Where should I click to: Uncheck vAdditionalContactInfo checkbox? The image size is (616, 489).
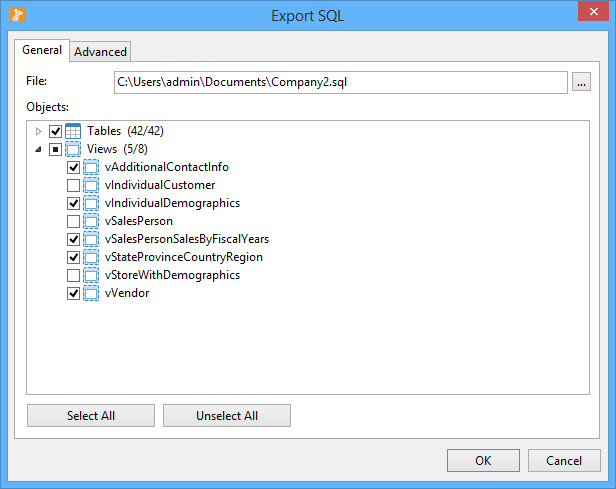[73, 167]
